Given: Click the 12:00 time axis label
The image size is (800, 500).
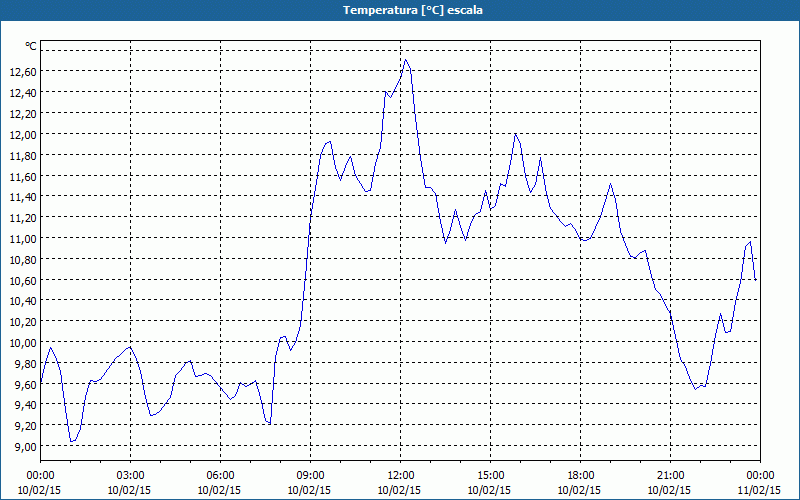Looking at the screenshot, I should coord(401,476).
